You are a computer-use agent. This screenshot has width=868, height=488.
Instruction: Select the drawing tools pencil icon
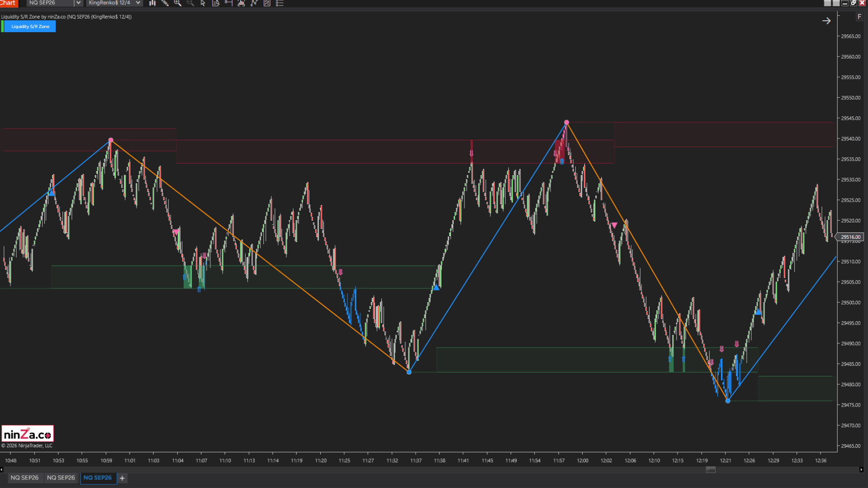[165, 3]
